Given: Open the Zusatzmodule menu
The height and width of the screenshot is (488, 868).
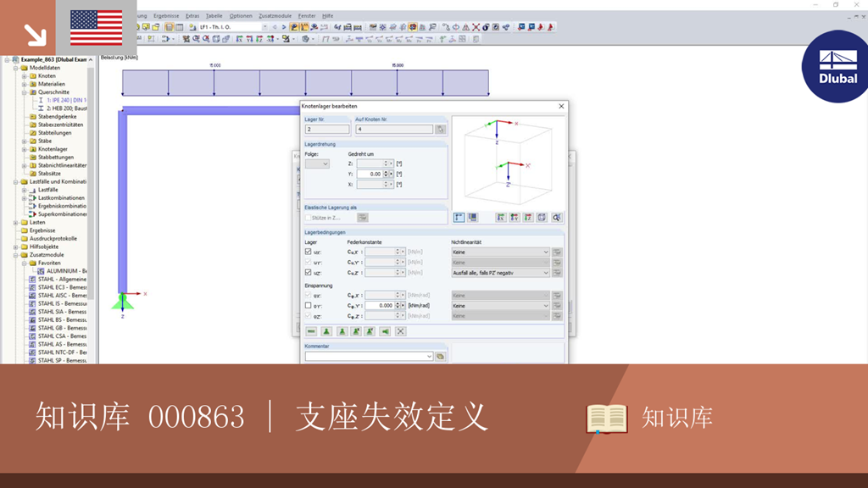Looking at the screenshot, I should (275, 16).
